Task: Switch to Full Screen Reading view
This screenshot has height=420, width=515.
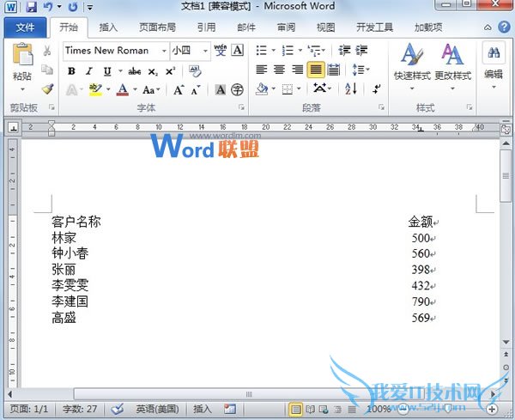Action: click(x=310, y=410)
